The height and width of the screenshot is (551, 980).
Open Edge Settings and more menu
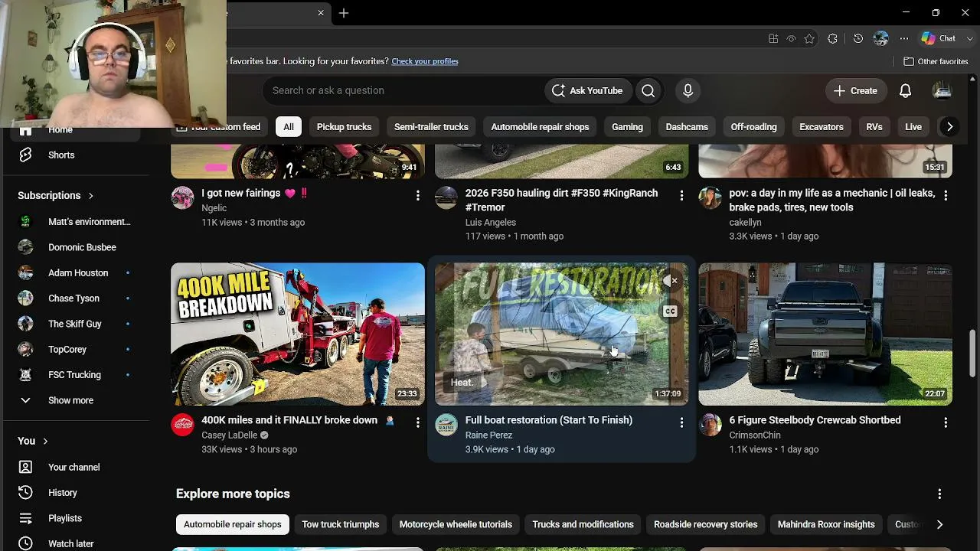point(904,38)
